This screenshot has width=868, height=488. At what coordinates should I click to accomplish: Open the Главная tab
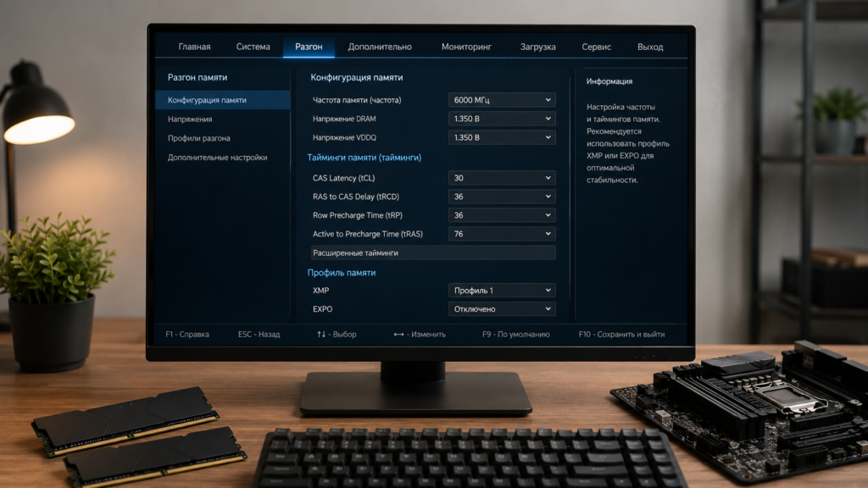click(x=194, y=47)
